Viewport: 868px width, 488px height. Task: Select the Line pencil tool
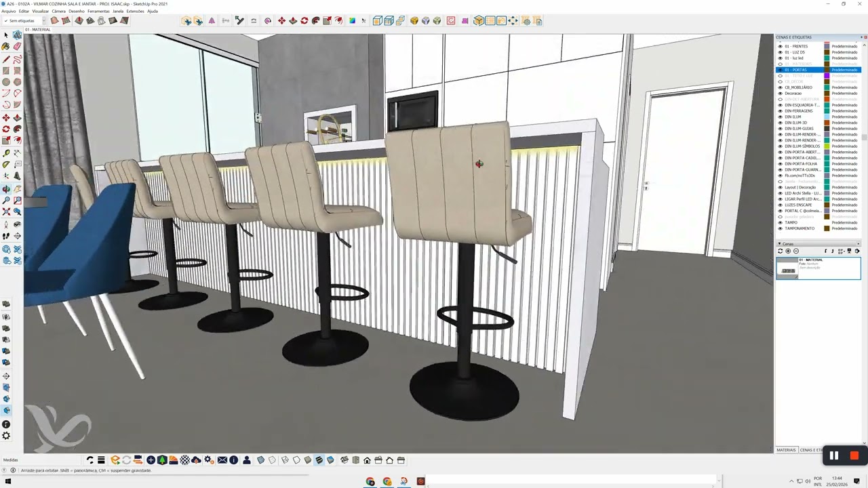point(6,59)
